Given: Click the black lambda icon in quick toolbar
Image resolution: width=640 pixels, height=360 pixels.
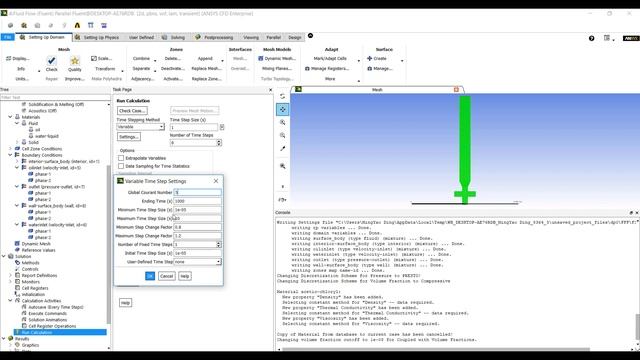Looking at the screenshot, I should 77,25.
